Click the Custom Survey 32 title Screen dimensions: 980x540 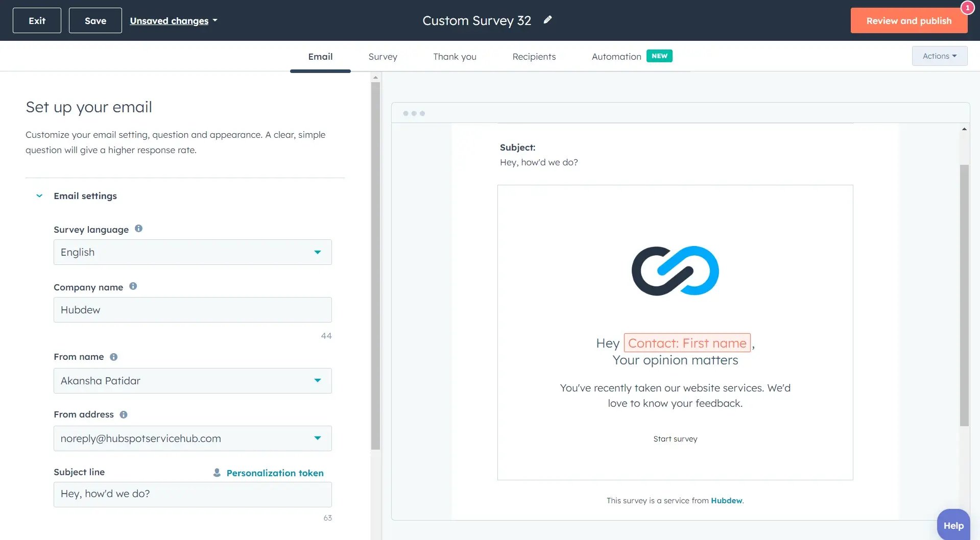click(x=476, y=20)
